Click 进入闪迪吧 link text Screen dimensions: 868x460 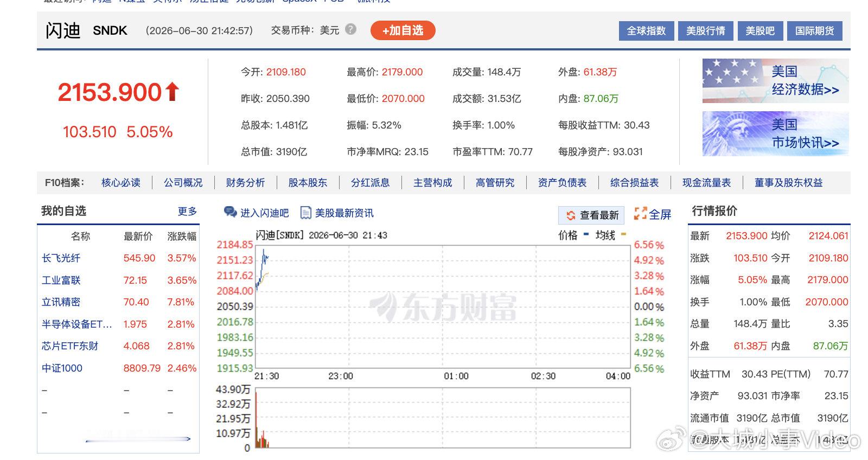265,213
